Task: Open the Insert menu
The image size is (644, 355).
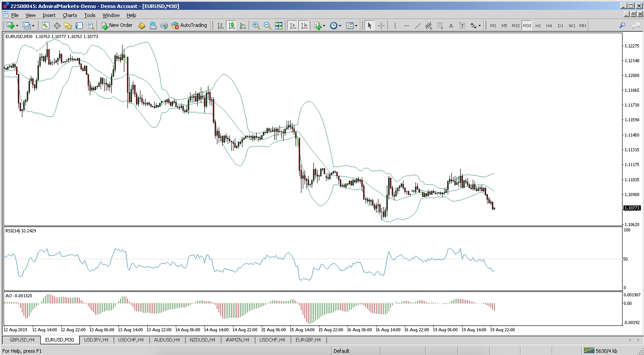Action: pyautogui.click(x=49, y=15)
